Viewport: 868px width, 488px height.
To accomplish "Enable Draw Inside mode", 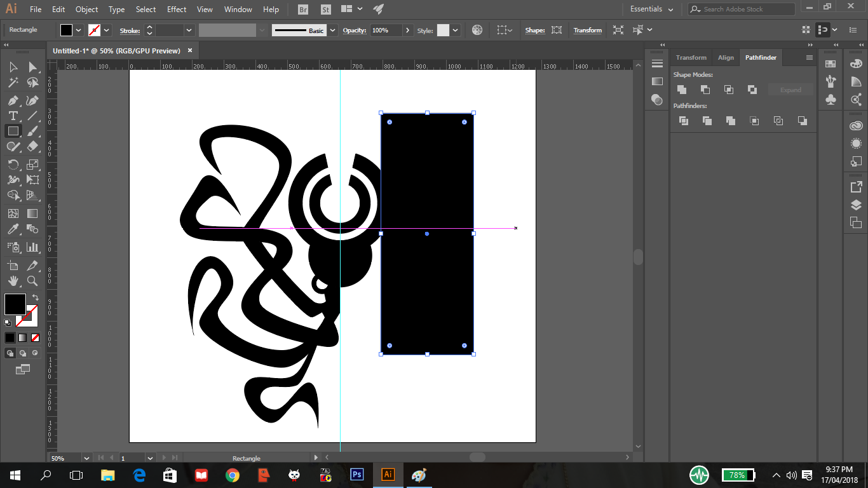I will 35,353.
